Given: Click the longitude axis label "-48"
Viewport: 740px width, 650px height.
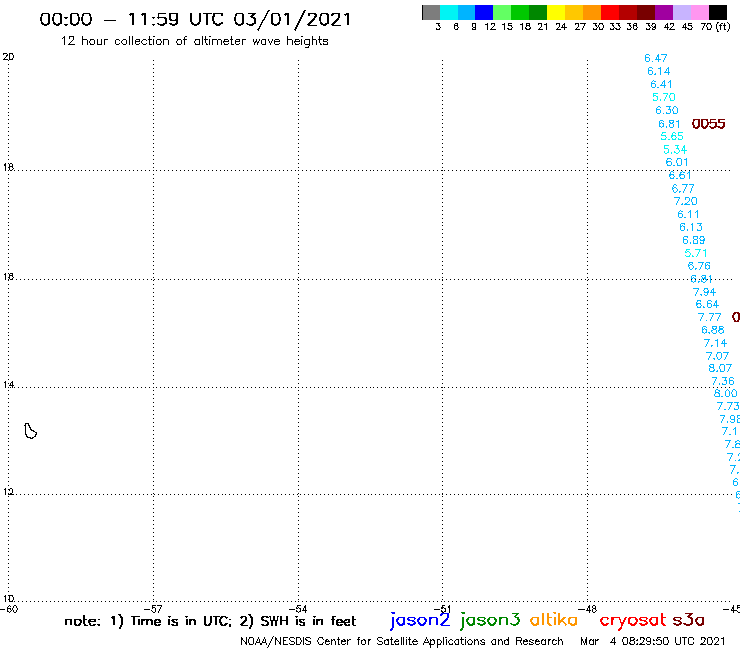Looking at the screenshot, I should point(588,609).
